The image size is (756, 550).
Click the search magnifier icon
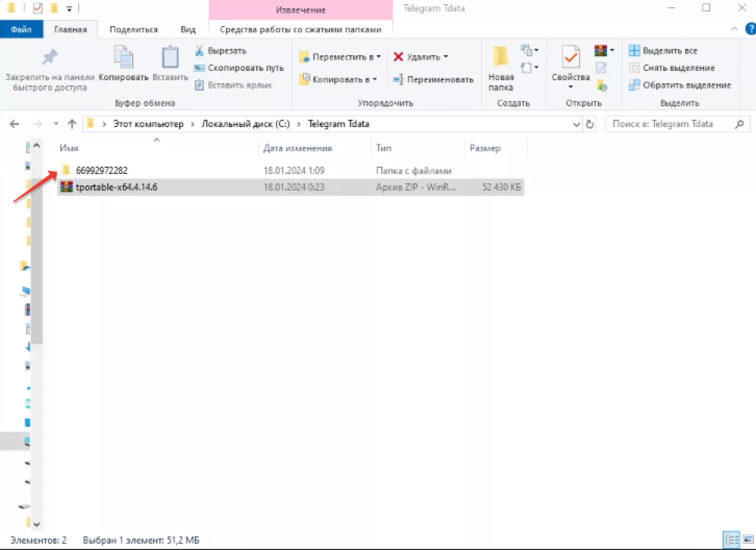pos(740,124)
